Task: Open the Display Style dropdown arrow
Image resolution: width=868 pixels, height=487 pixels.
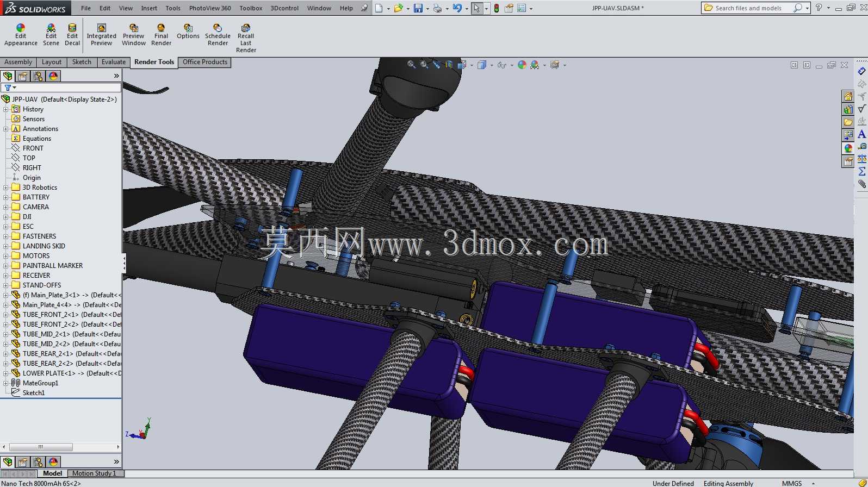Action: [491, 65]
